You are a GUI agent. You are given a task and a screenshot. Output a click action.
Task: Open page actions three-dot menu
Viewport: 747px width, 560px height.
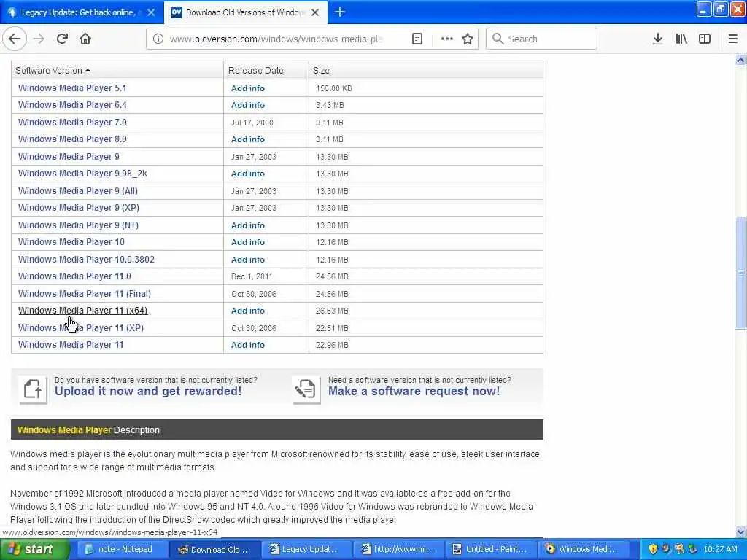click(447, 39)
